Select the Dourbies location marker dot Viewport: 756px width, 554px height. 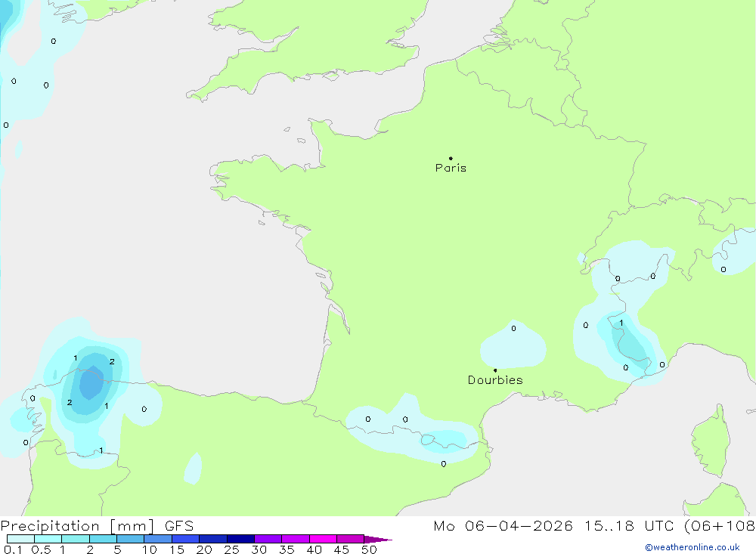point(495,370)
